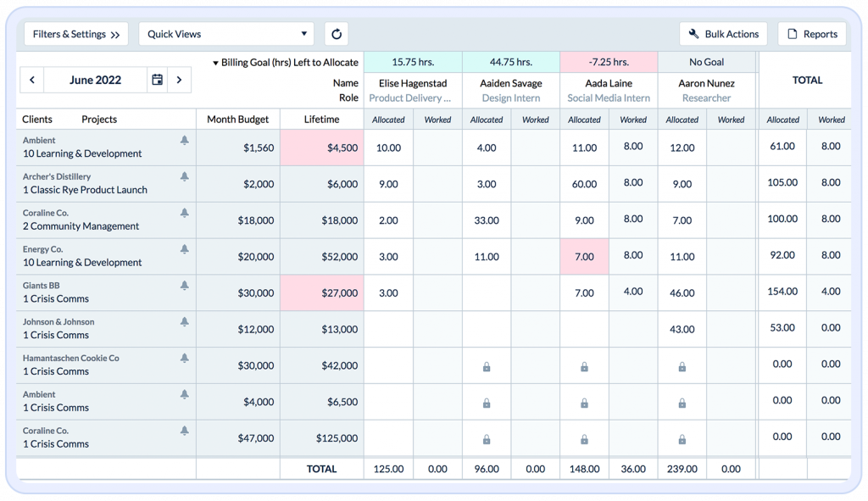This screenshot has height=501, width=868.
Task: Click the refresh icon beside Quick Views
Action: coord(337,34)
